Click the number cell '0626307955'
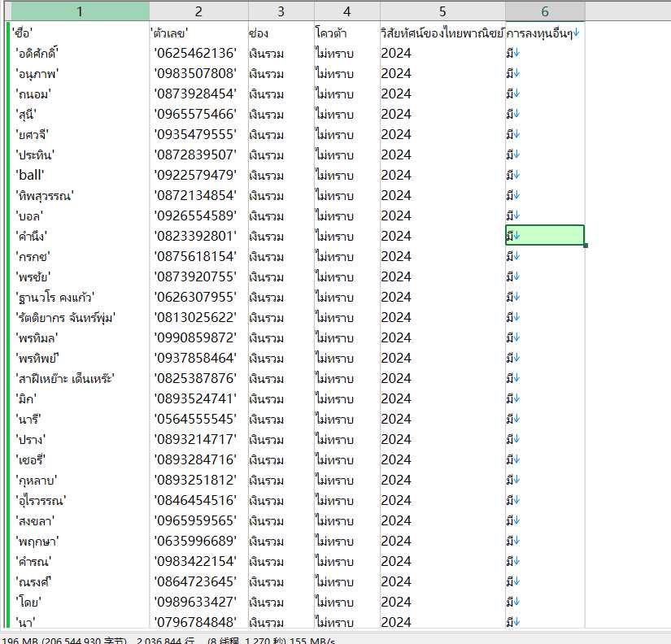 click(x=198, y=298)
